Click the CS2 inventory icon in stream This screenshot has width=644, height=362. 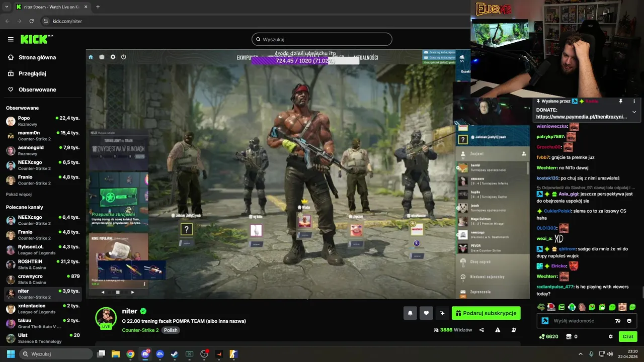(102, 57)
